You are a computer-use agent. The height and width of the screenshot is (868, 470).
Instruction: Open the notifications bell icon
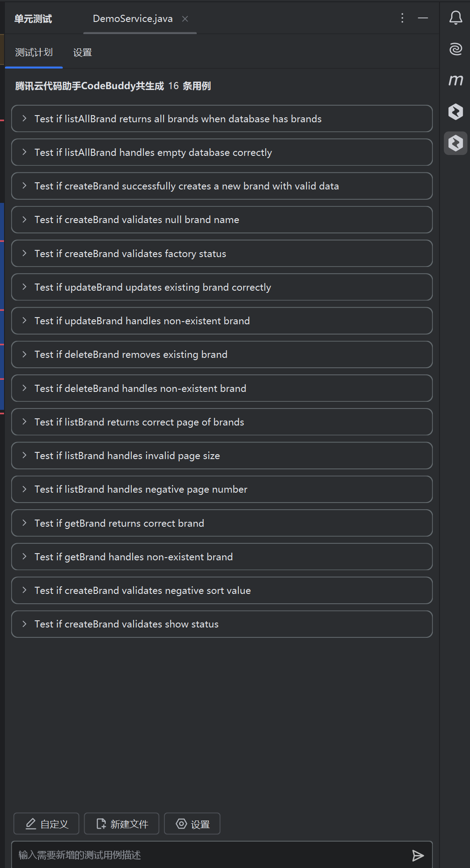point(456,18)
